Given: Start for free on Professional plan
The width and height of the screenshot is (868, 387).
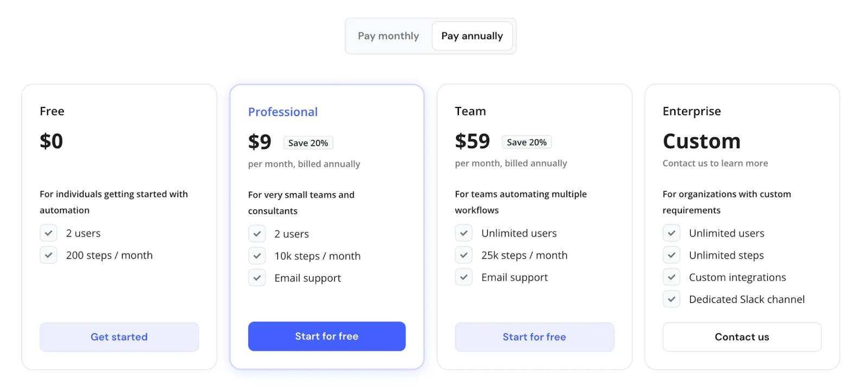Looking at the screenshot, I should [327, 337].
